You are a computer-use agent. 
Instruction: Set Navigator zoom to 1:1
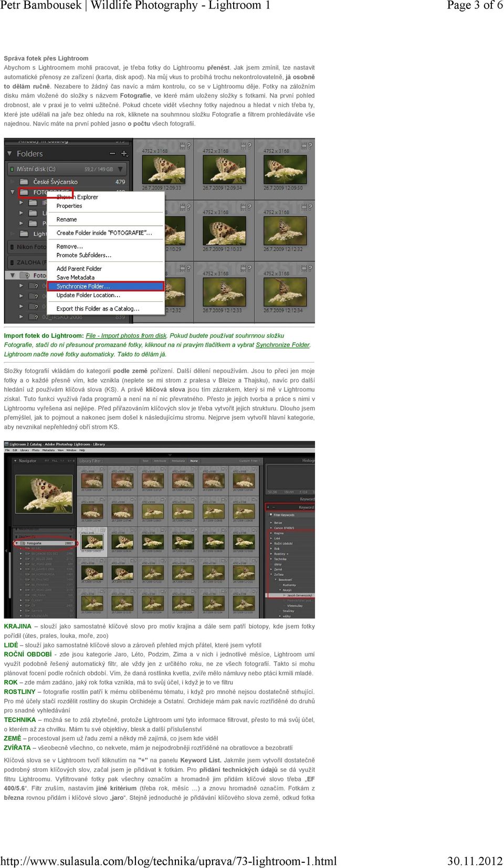click(62, 461)
